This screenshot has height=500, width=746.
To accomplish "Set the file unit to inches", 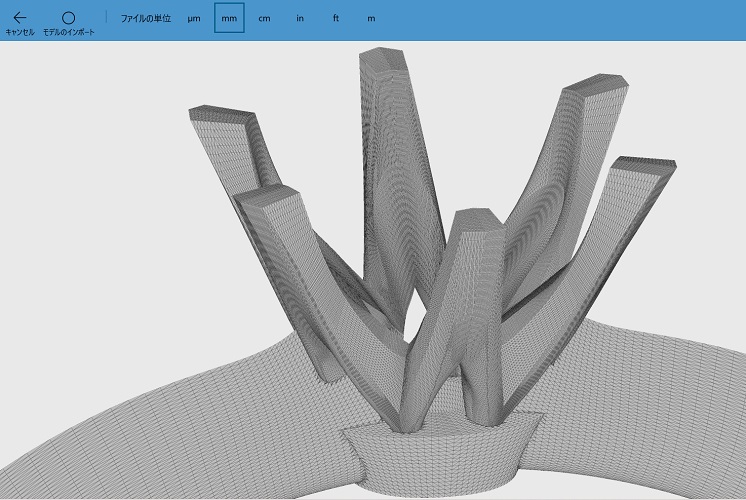I will click(300, 19).
